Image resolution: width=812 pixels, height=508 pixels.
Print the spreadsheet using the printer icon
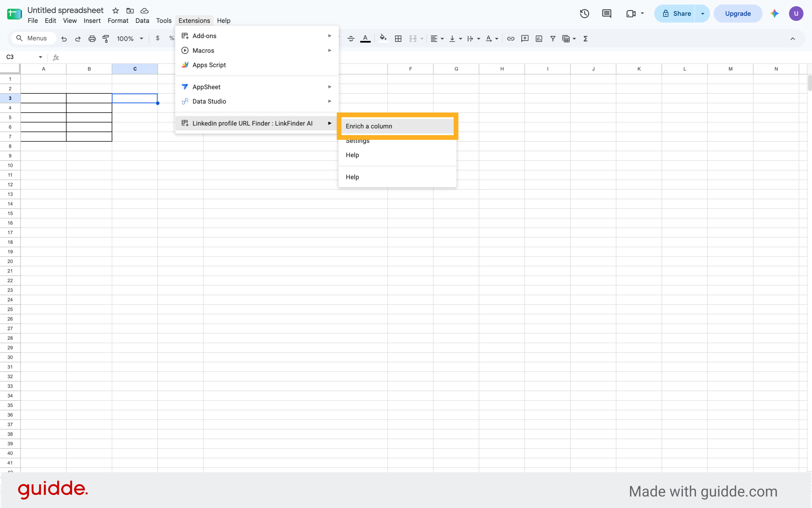(92, 39)
